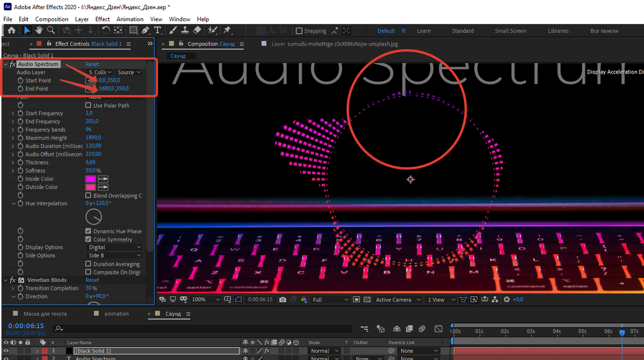644x360 pixels.
Task: Open composition mini-flowchart in timeline
Action: (365, 328)
